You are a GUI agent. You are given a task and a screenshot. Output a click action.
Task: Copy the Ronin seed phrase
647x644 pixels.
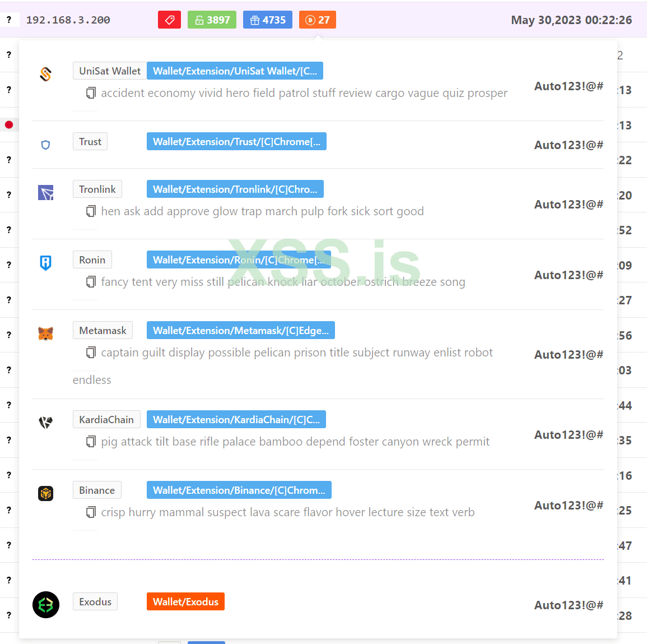pos(91,282)
